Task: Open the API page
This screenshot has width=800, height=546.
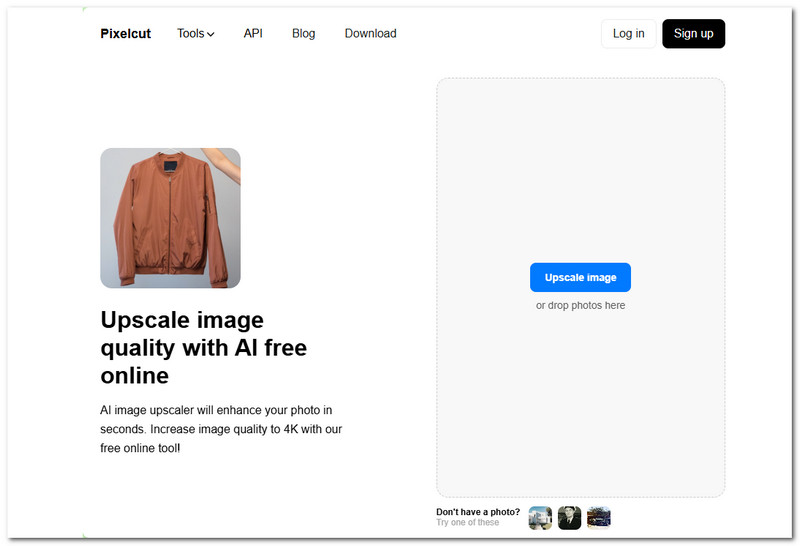Action: [x=253, y=34]
